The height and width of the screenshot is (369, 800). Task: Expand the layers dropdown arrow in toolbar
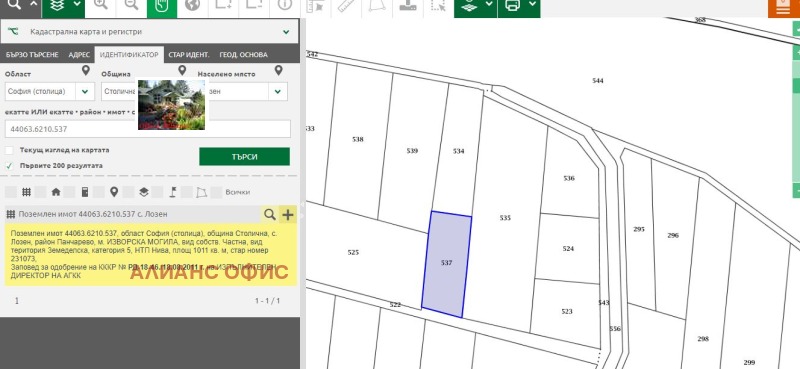78,5
